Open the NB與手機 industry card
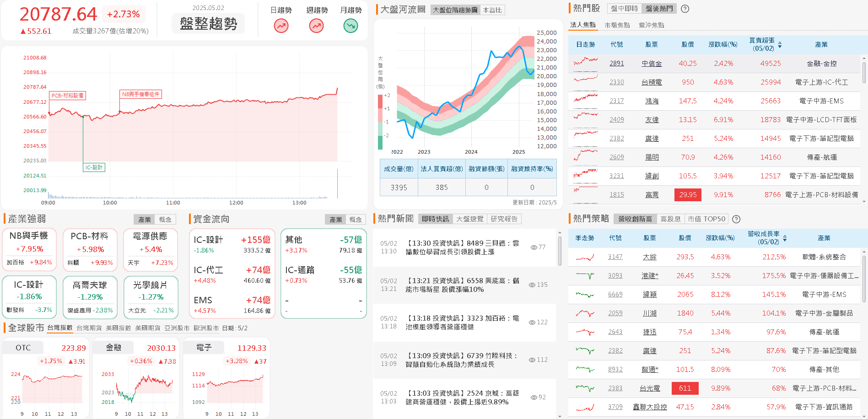This screenshot has width=868, height=419. click(29, 250)
